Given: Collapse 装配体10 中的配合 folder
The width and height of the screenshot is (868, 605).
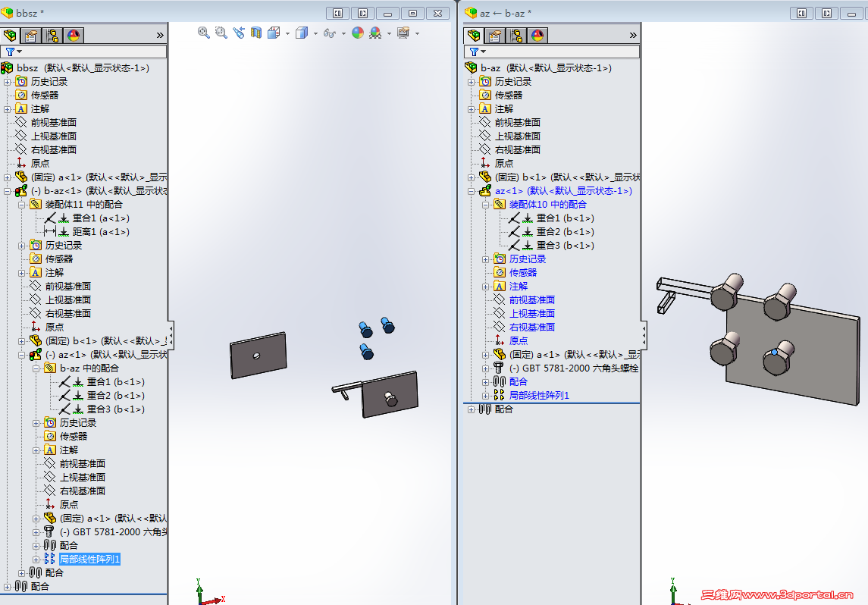Looking at the screenshot, I should 485,205.
